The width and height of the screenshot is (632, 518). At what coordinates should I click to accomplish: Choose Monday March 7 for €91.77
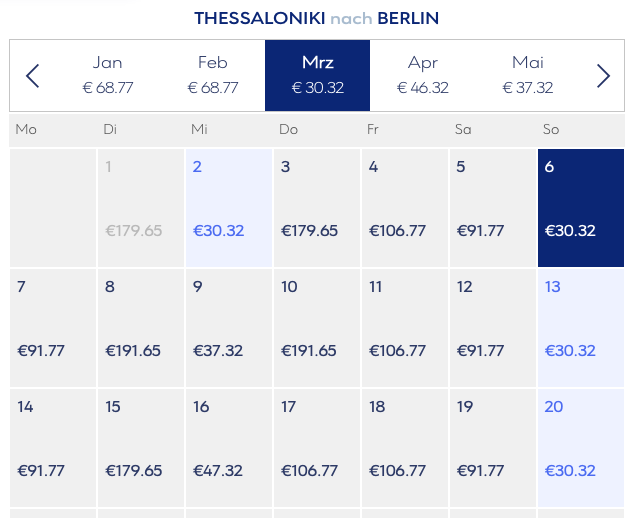tap(53, 328)
